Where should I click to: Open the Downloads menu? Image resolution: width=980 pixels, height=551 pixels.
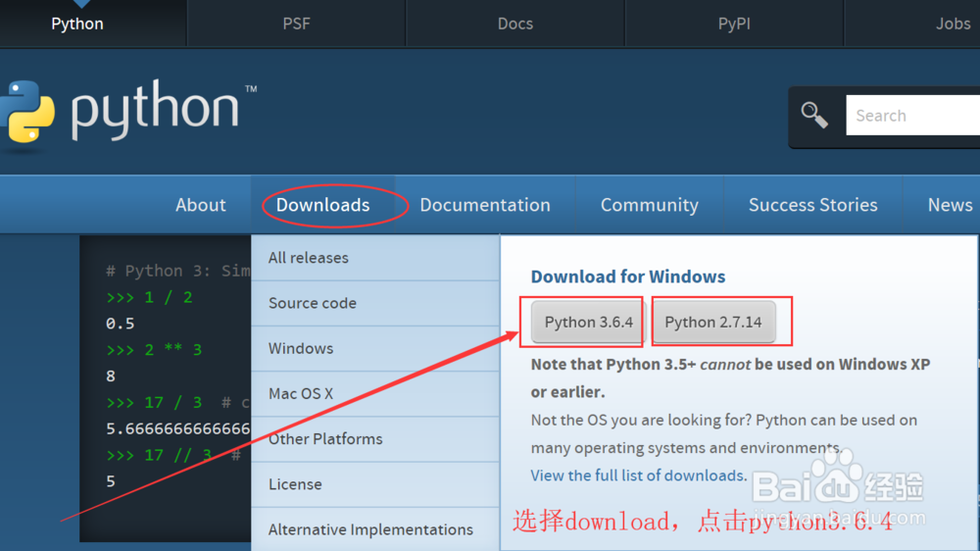pos(323,205)
